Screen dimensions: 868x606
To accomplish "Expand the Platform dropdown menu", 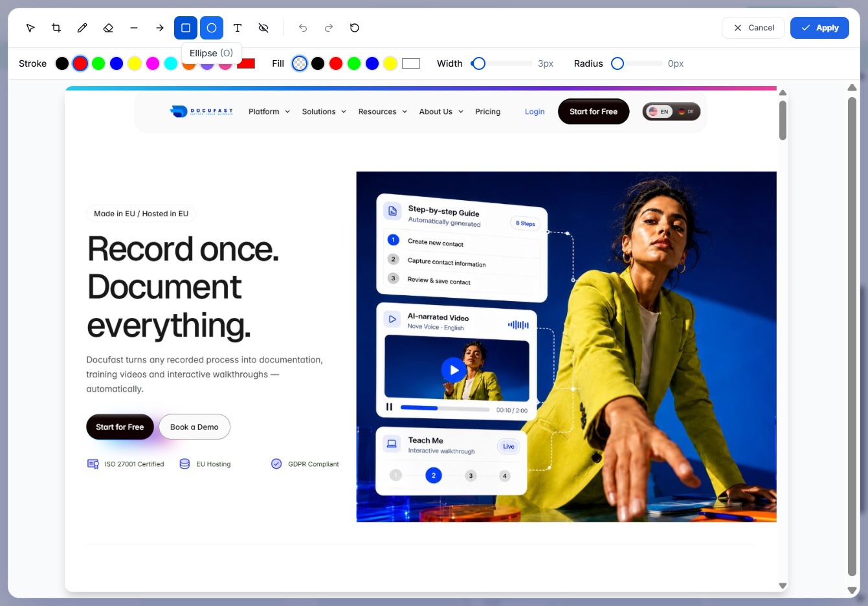I will click(269, 111).
